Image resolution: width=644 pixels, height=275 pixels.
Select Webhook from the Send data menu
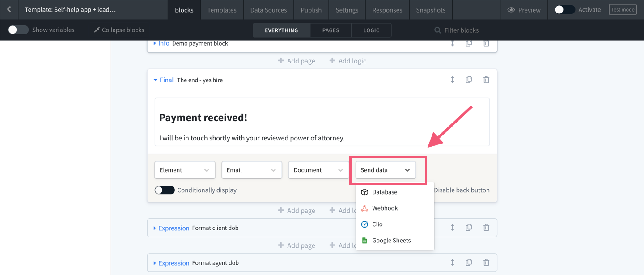385,208
